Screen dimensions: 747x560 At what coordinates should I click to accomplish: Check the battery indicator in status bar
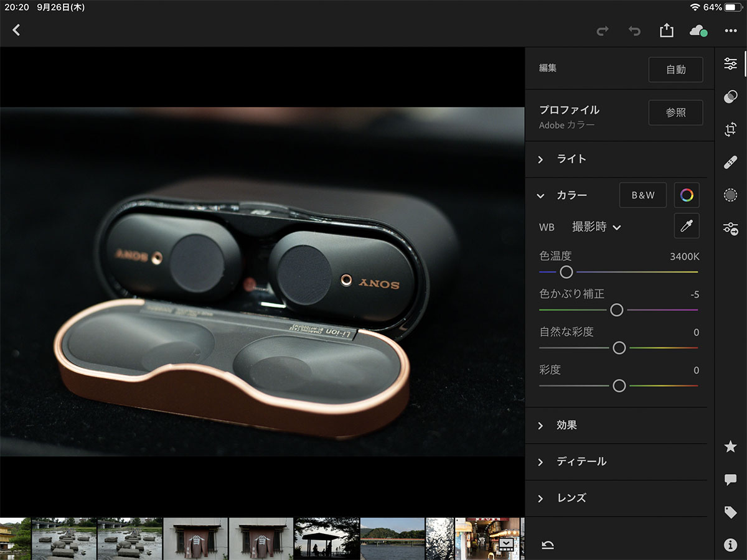(x=733, y=7)
